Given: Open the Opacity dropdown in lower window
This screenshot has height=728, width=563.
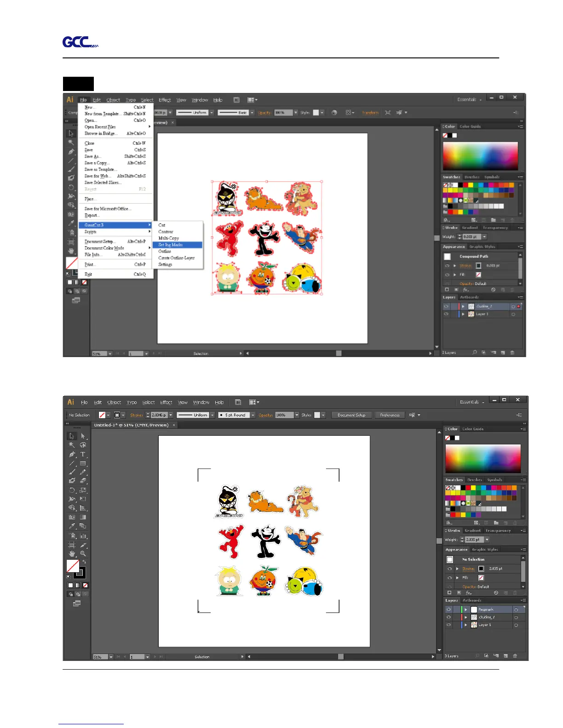Looking at the screenshot, I should click(297, 415).
